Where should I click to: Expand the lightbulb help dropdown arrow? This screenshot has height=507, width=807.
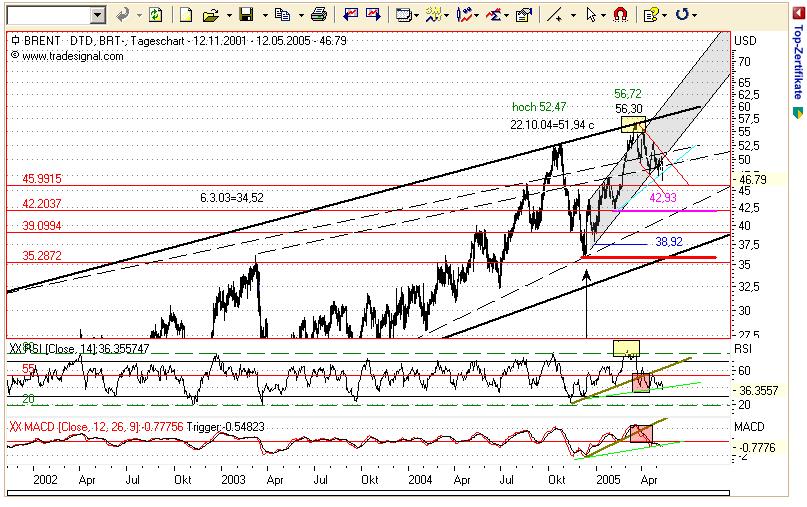663,15
